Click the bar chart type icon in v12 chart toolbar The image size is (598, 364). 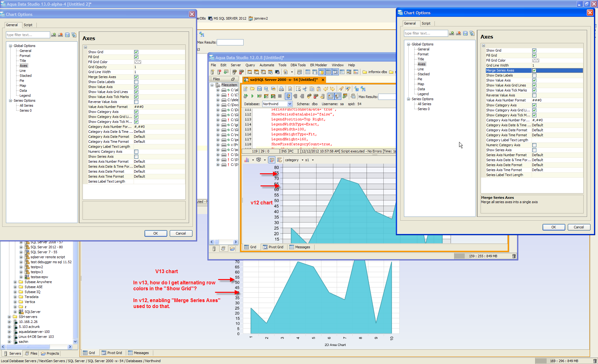point(247,160)
